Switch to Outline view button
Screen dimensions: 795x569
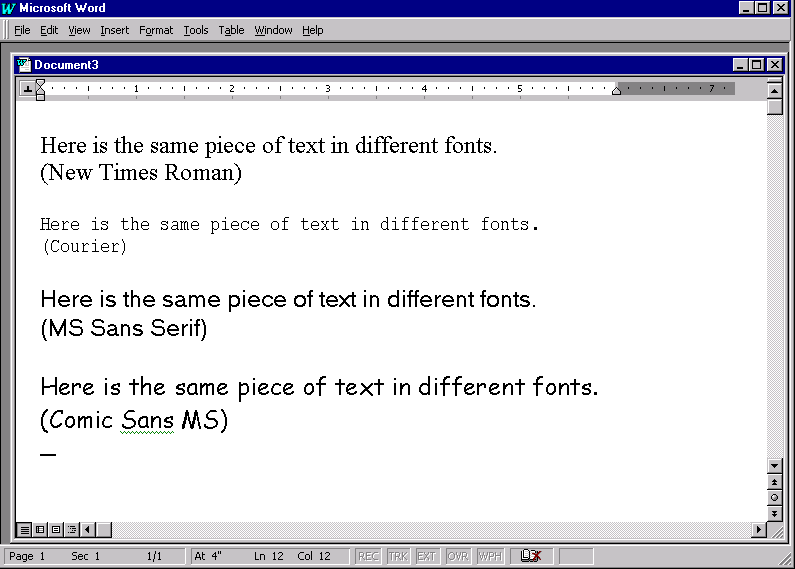tap(71, 530)
